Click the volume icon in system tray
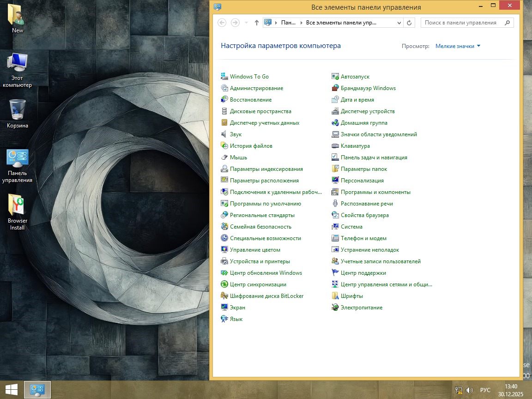Image resolution: width=532 pixels, height=399 pixels. 470,390
